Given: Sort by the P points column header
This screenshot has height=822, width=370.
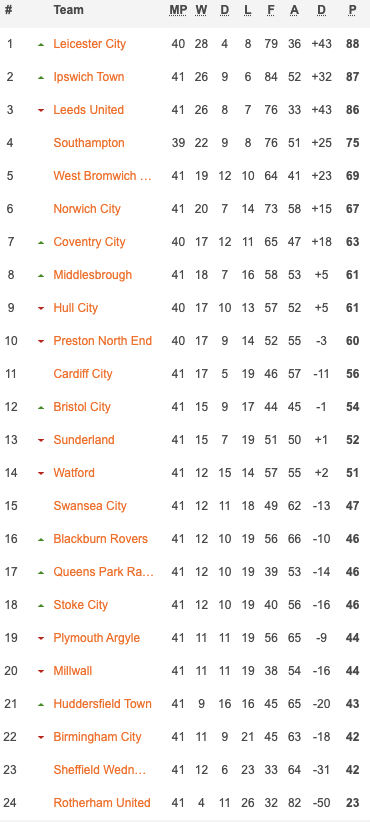Looking at the screenshot, I should (x=353, y=10).
